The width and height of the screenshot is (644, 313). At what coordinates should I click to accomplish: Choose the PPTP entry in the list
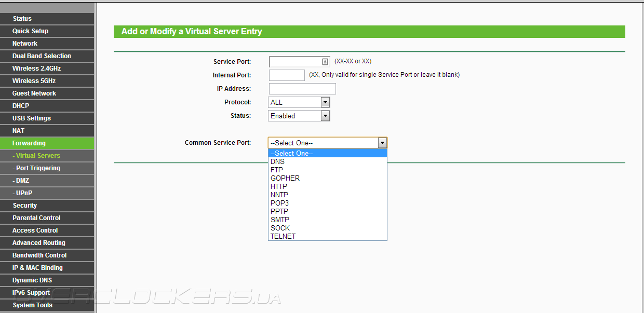pos(328,211)
